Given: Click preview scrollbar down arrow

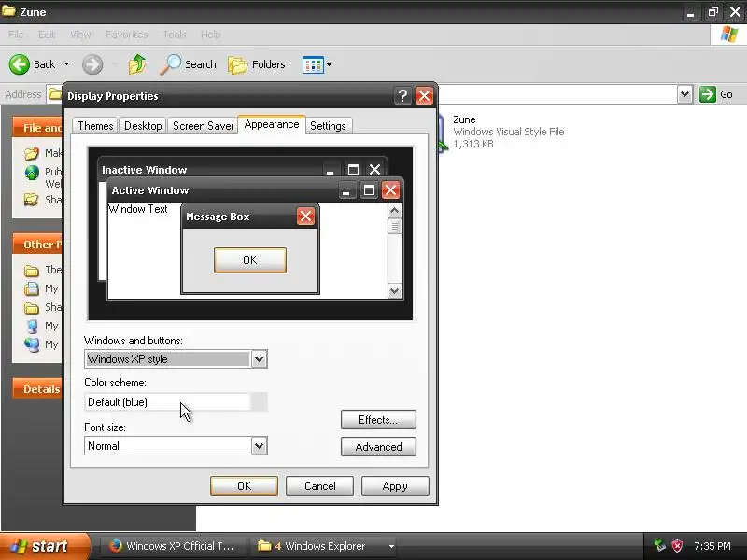Looking at the screenshot, I should [394, 290].
